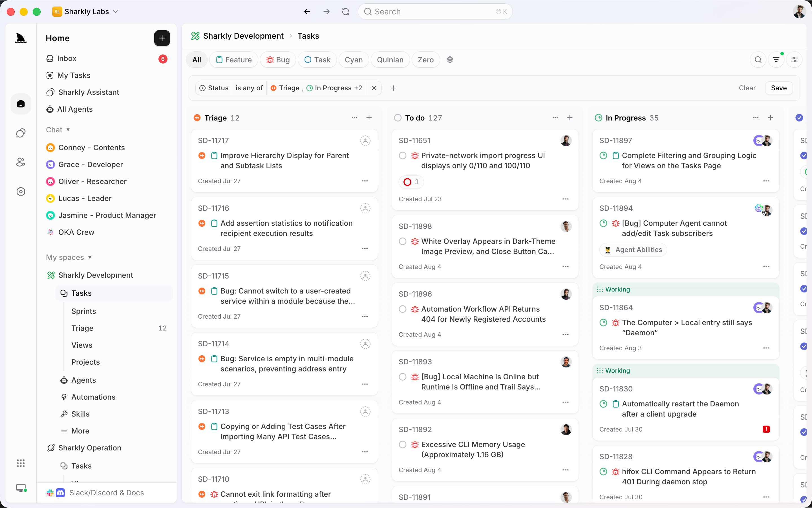The image size is (812, 508).
Task: Create new item with the plus button beside Home
Action: (x=162, y=38)
